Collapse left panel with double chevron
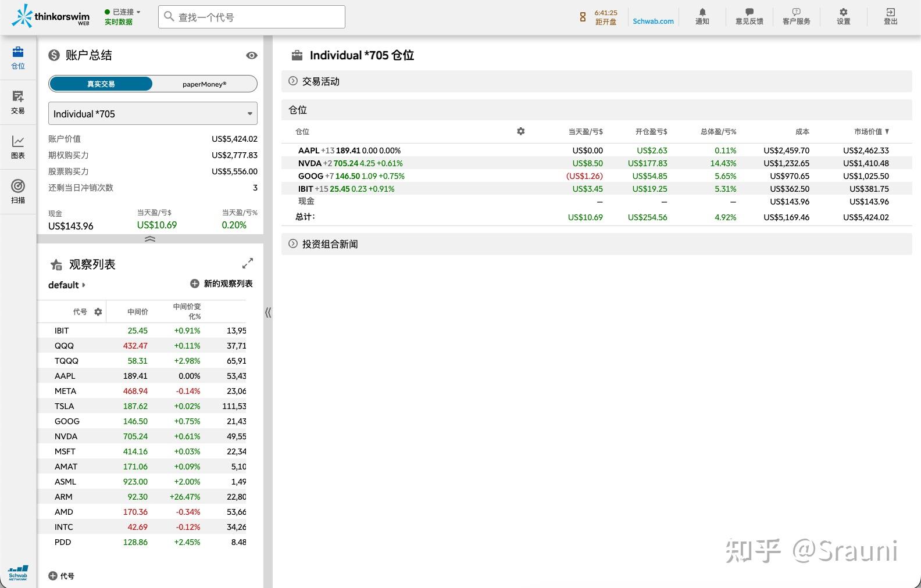Viewport: 921px width, 588px height. tap(268, 313)
